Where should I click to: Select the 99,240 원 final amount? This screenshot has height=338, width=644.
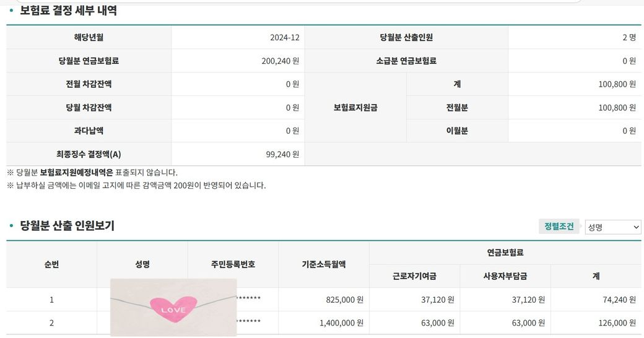click(282, 154)
